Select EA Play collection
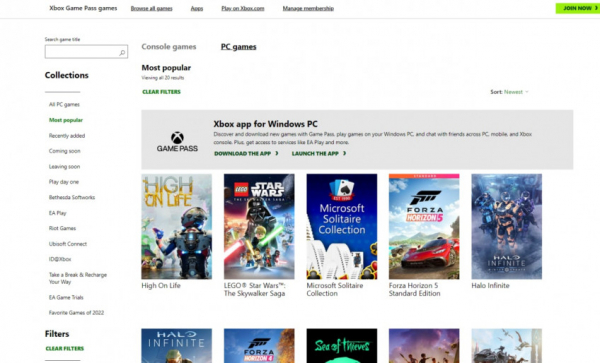Image resolution: width=600 pixels, height=363 pixels. [x=57, y=213]
